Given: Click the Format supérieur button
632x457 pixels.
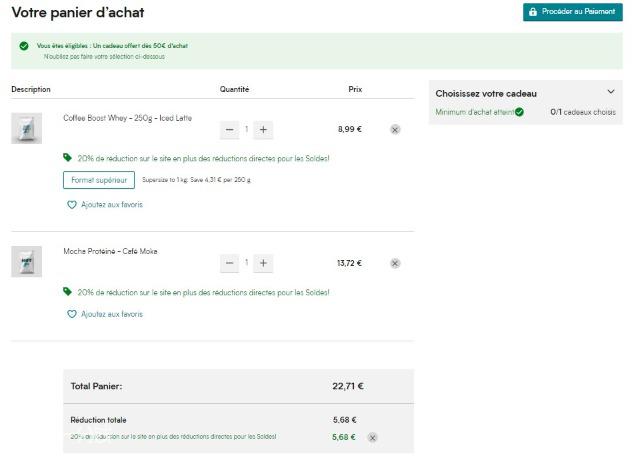Looking at the screenshot, I should coord(99,180).
